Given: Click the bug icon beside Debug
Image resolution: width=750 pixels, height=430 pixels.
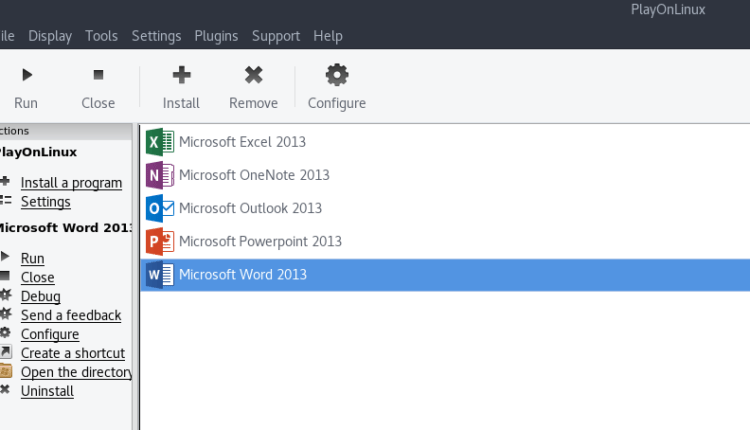Looking at the screenshot, I should pos(5,295).
